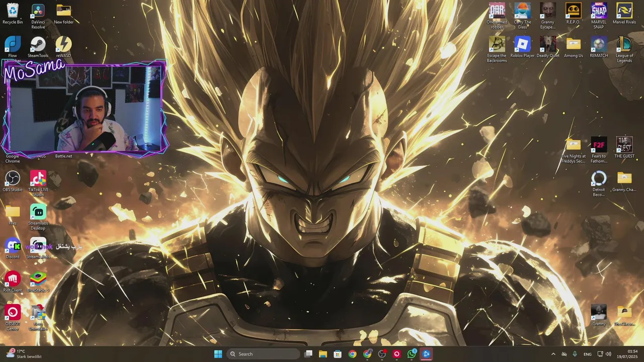Launch the BlueStacks 5 desktop shortcut

point(38,282)
